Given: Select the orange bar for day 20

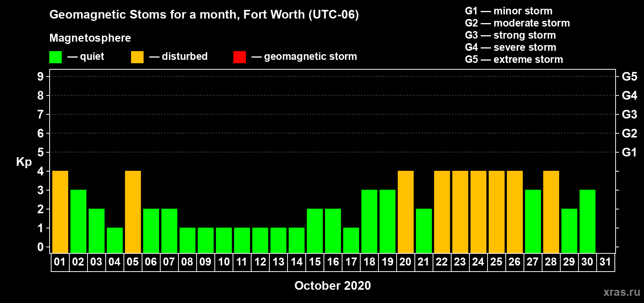Looking at the screenshot, I should click(406, 212).
